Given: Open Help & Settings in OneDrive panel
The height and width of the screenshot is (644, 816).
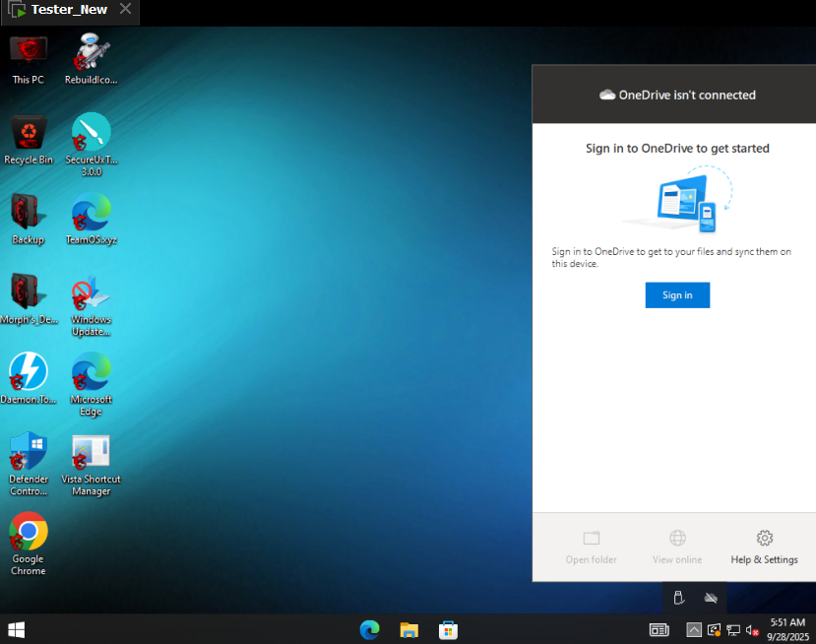Looking at the screenshot, I should 764,547.
